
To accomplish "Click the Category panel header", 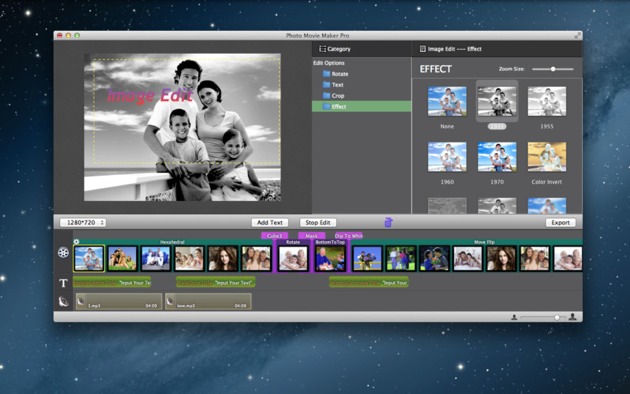I will coord(362,49).
